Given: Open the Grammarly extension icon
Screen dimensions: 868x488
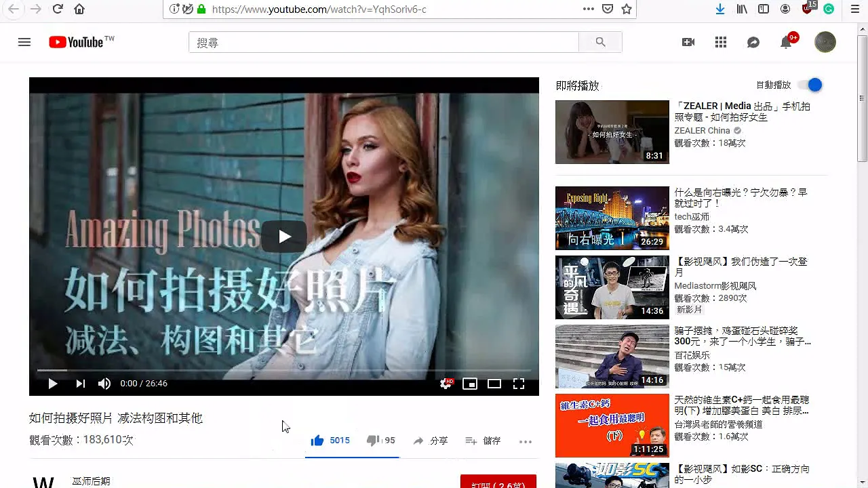Looking at the screenshot, I should [x=829, y=9].
